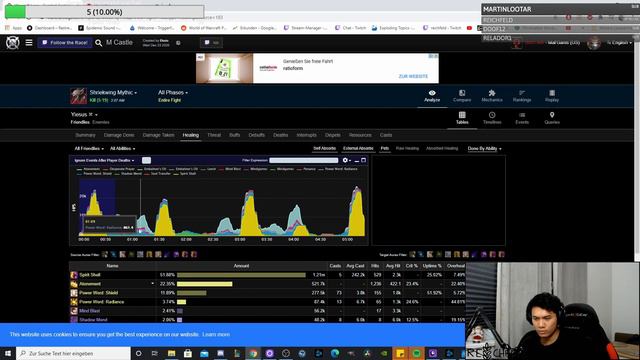Click the Power Word: Shield ability icon

click(x=74, y=293)
